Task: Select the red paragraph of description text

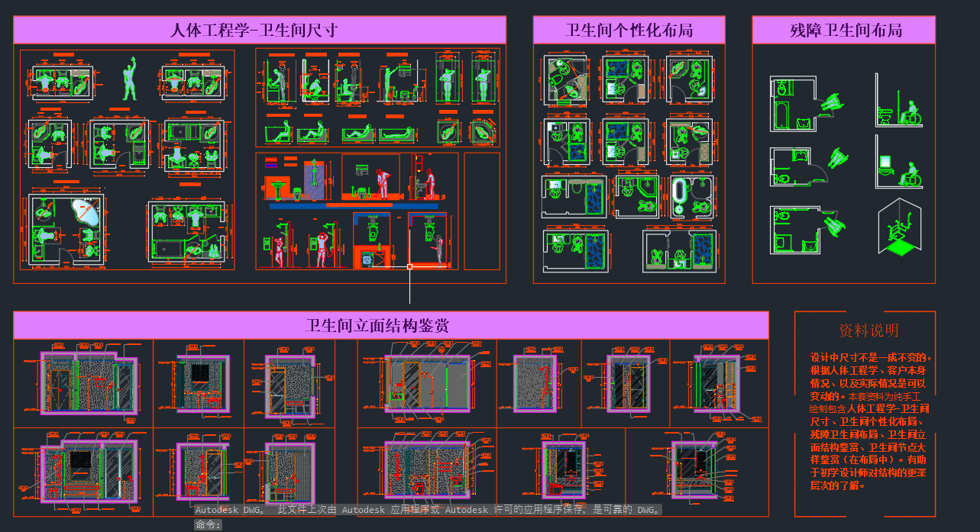Action: tap(868, 421)
